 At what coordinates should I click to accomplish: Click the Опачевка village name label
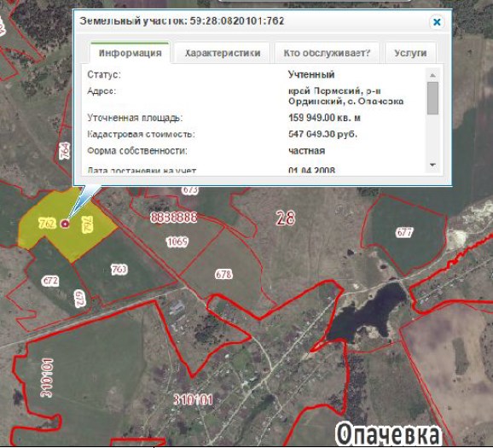pos(387,434)
